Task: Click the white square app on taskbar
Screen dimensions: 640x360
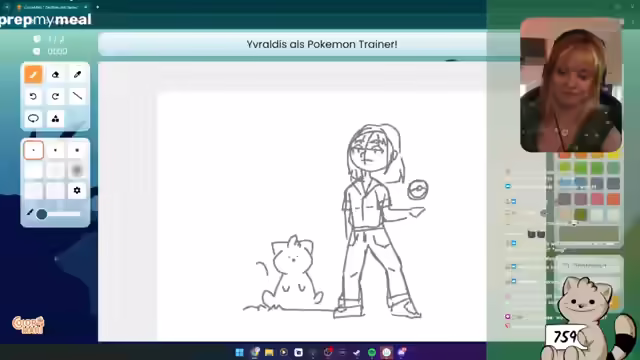Action: pyautogui.click(x=298, y=352)
